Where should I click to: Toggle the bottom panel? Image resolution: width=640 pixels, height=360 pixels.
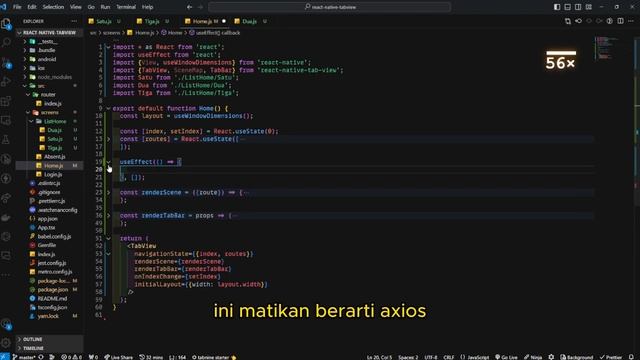567,7
